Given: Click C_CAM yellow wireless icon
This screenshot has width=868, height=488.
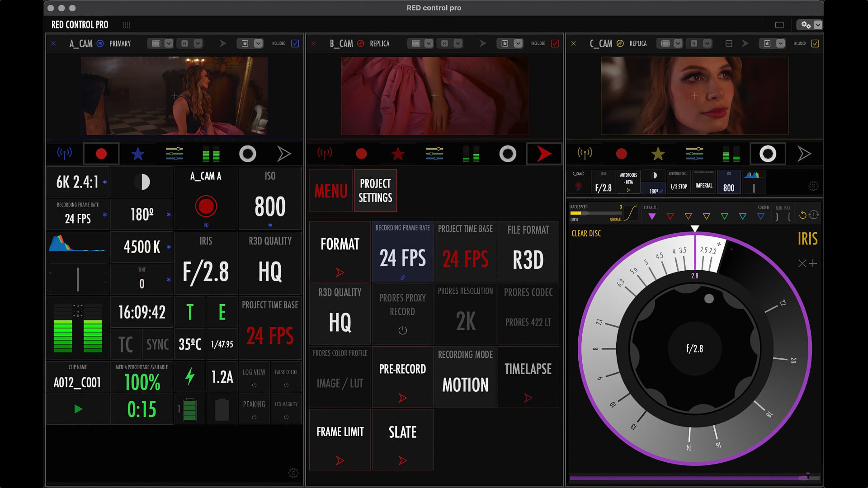Looking at the screenshot, I should click(x=585, y=154).
